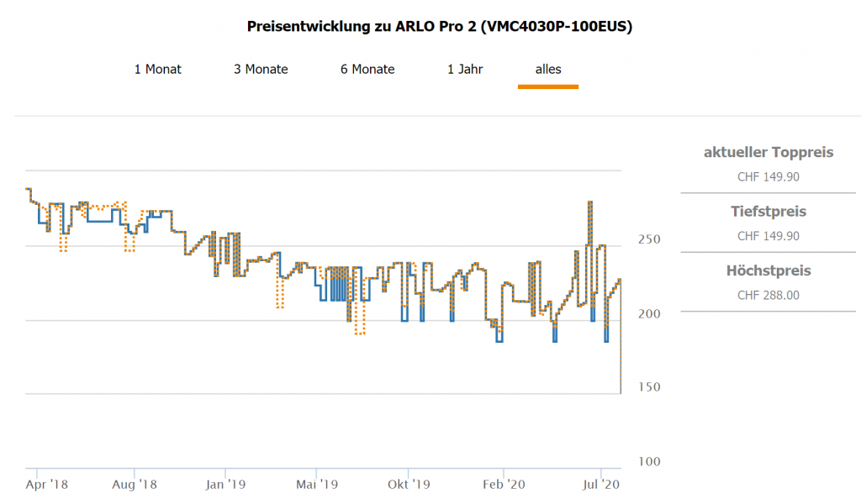861x504 pixels.
Task: Switch to the "3 Monate" tab
Action: (261, 69)
